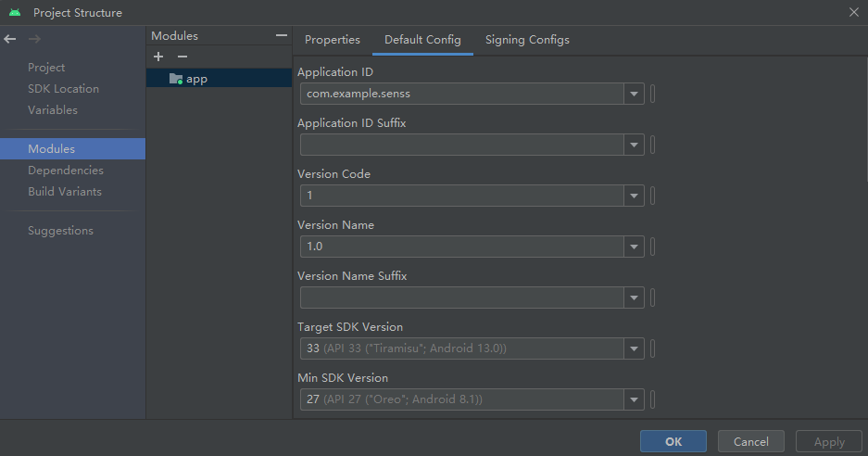Open the Dependencies section
The height and width of the screenshot is (456, 868).
[66, 171]
